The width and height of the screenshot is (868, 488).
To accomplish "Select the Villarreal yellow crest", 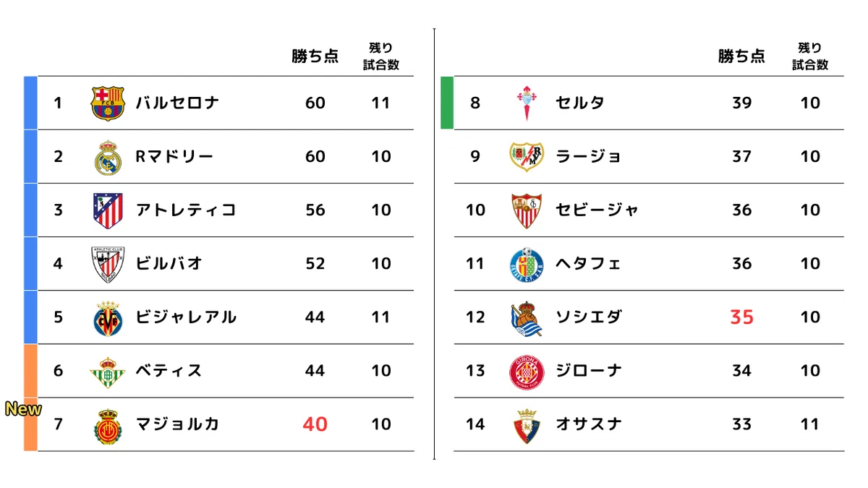I will (108, 317).
